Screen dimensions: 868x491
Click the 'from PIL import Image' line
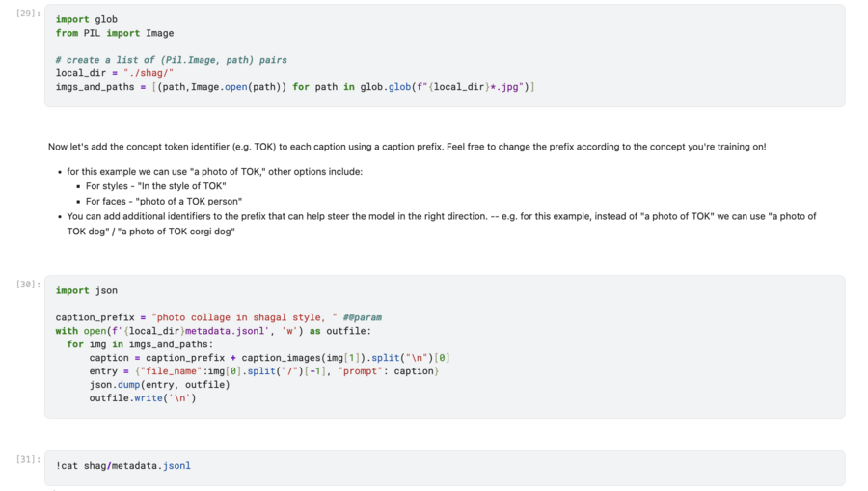click(x=115, y=33)
